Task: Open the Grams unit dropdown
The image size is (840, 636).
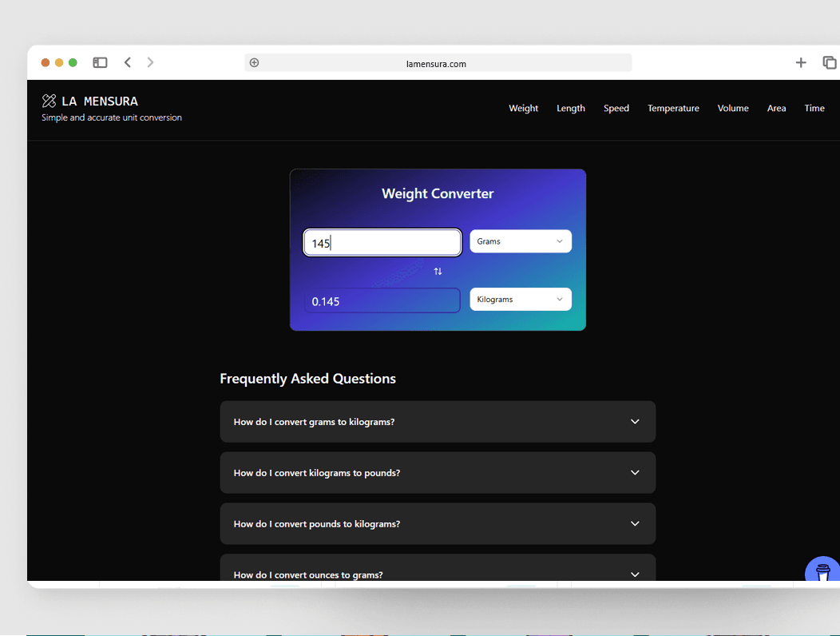Action: tap(520, 241)
